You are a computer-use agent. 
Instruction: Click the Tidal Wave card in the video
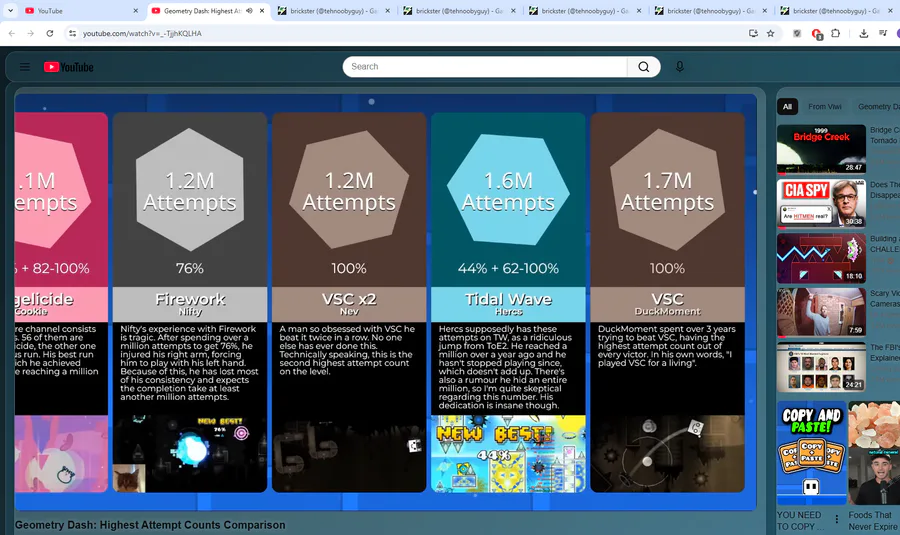508,303
